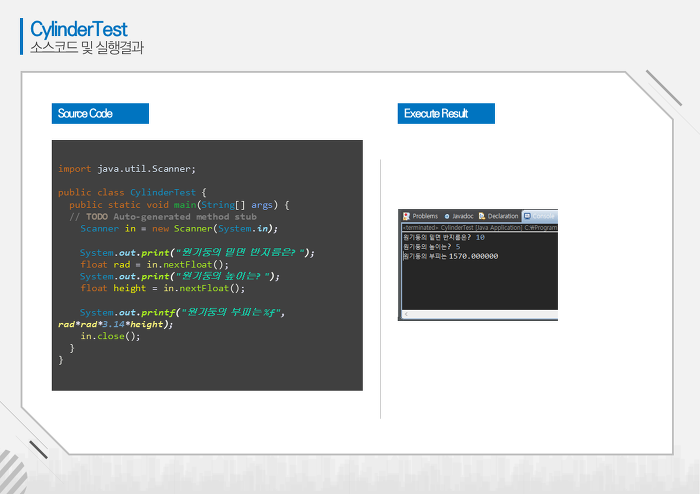Click the 'TODO Auto-generated method stub' comment
This screenshot has width=700, height=494.
point(163,217)
